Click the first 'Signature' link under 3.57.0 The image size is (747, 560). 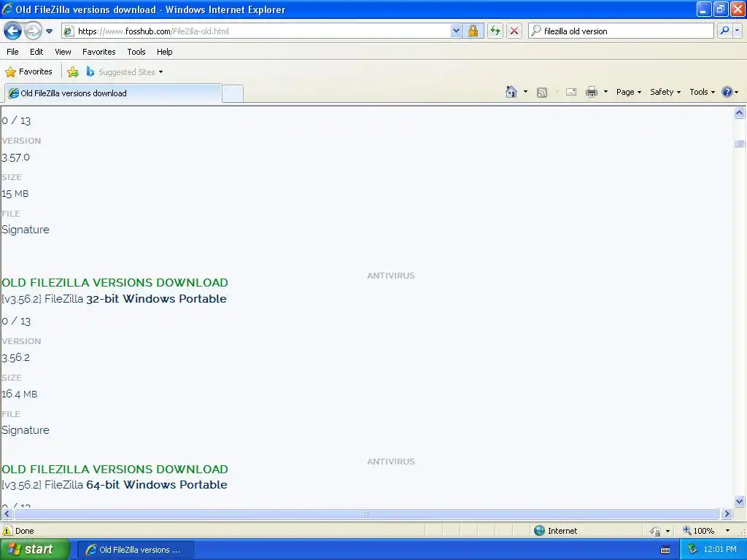26,230
